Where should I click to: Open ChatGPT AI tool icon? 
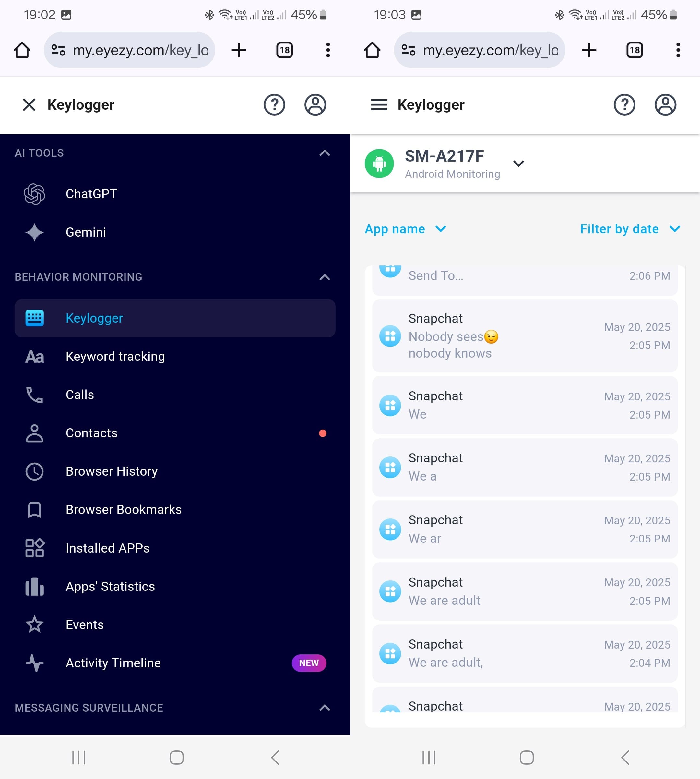(x=34, y=194)
